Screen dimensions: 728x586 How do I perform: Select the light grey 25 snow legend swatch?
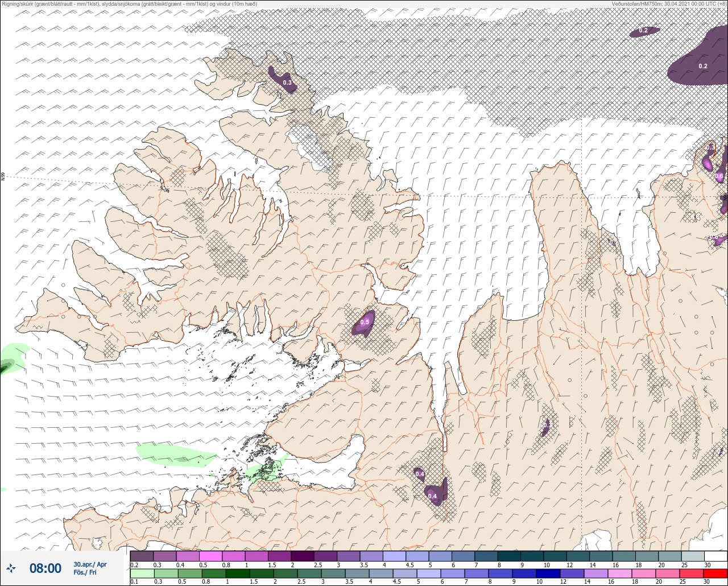(693, 556)
